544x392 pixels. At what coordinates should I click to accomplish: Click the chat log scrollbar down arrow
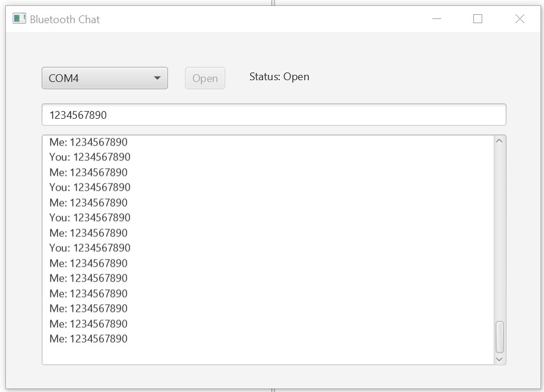(x=499, y=359)
